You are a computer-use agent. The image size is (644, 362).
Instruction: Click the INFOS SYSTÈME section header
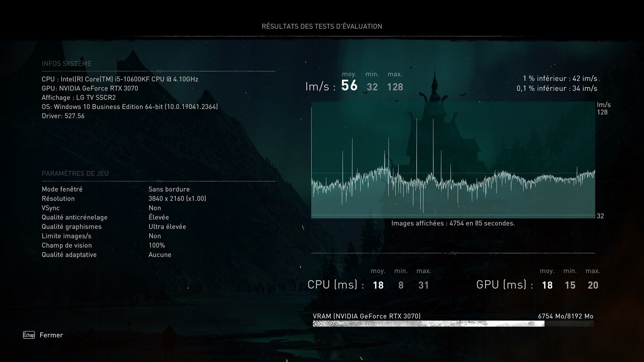66,64
